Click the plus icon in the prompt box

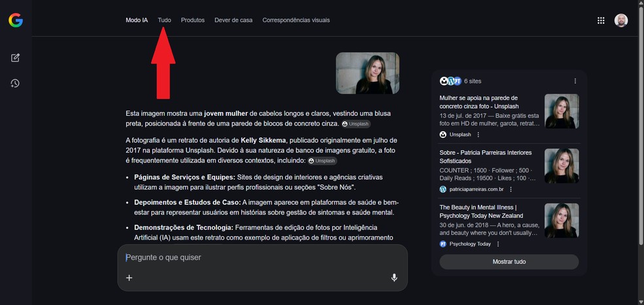coord(129,278)
